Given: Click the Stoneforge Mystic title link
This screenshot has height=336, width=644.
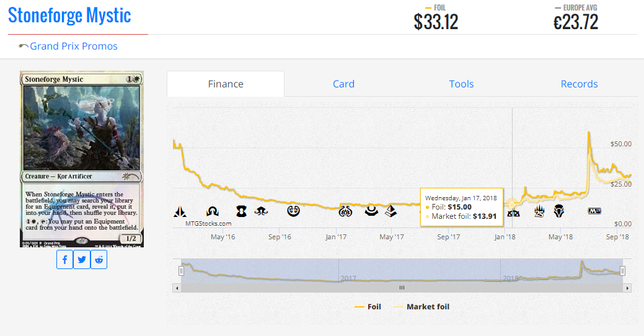Looking at the screenshot, I should pos(69,15).
